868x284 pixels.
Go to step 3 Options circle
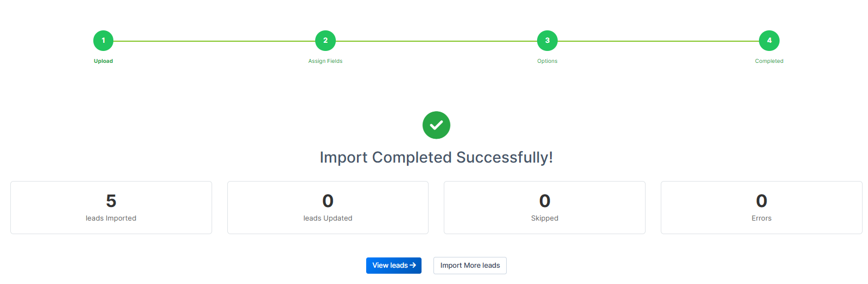tap(547, 41)
